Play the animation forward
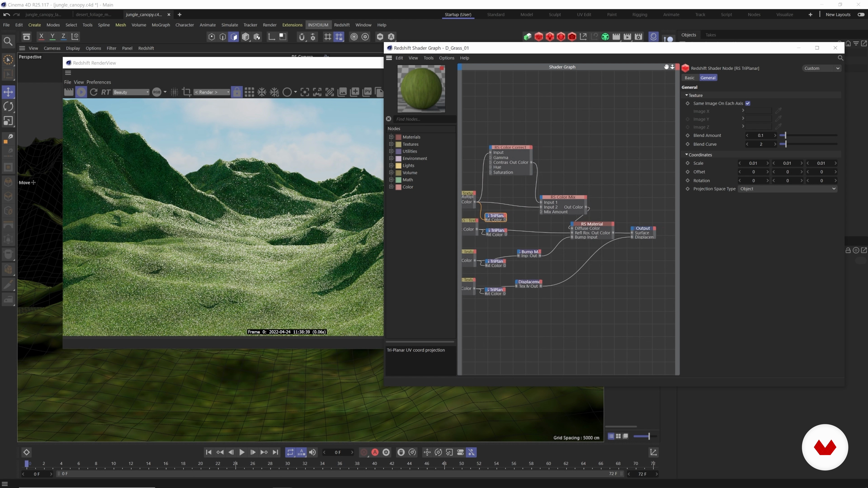 [242, 452]
